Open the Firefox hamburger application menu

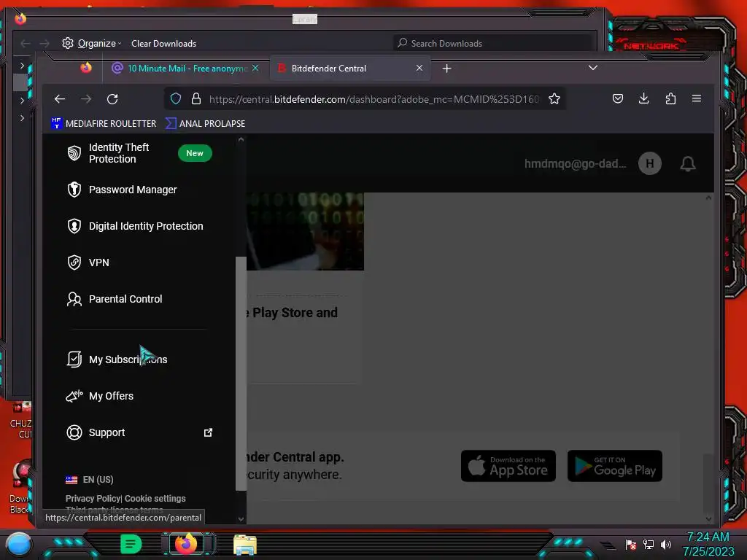click(x=697, y=98)
